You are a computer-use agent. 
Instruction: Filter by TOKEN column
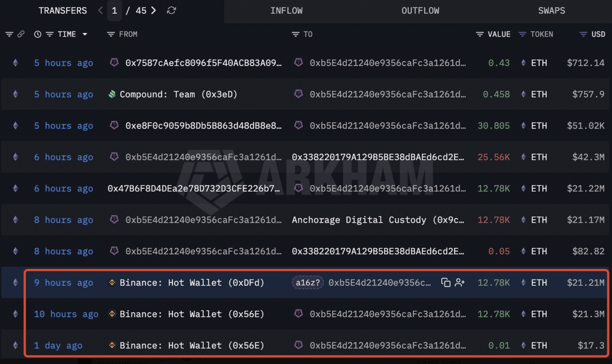(x=522, y=34)
